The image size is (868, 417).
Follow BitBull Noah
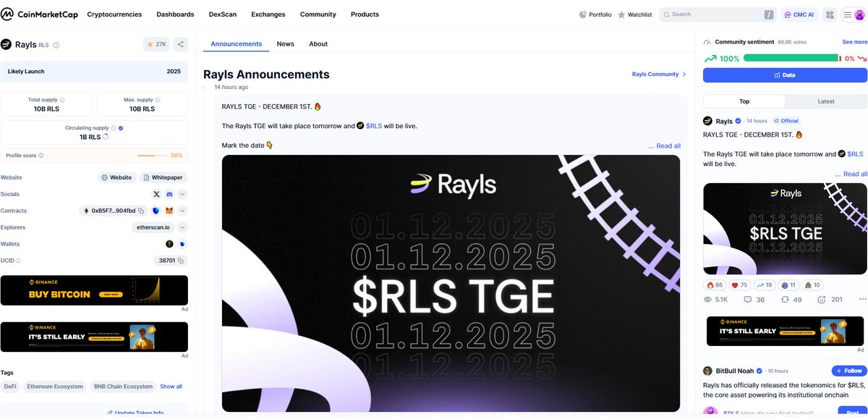[x=848, y=371]
